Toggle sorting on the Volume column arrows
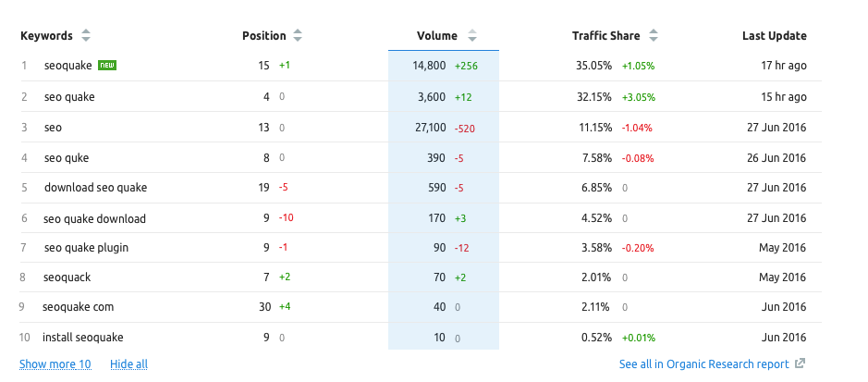This screenshot has height=382, width=868. (x=471, y=36)
